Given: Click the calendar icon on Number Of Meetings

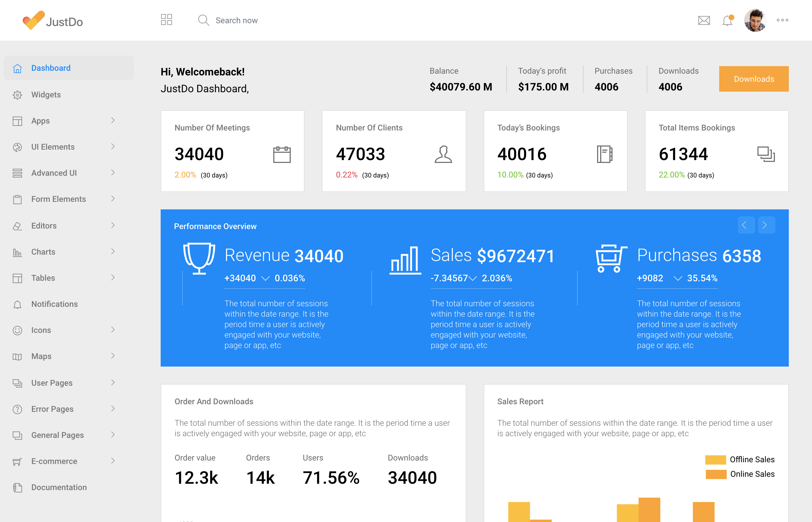Looking at the screenshot, I should pyautogui.click(x=282, y=153).
